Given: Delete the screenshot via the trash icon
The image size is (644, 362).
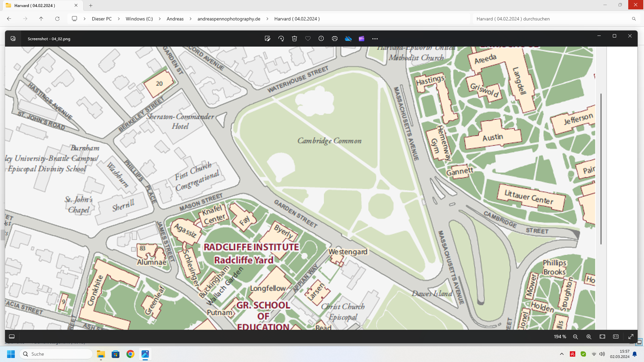Looking at the screenshot, I should [x=294, y=39].
